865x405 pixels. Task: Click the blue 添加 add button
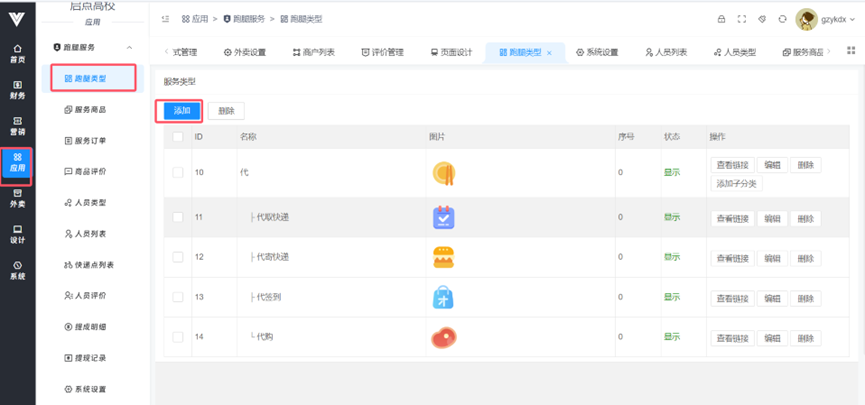(x=181, y=111)
